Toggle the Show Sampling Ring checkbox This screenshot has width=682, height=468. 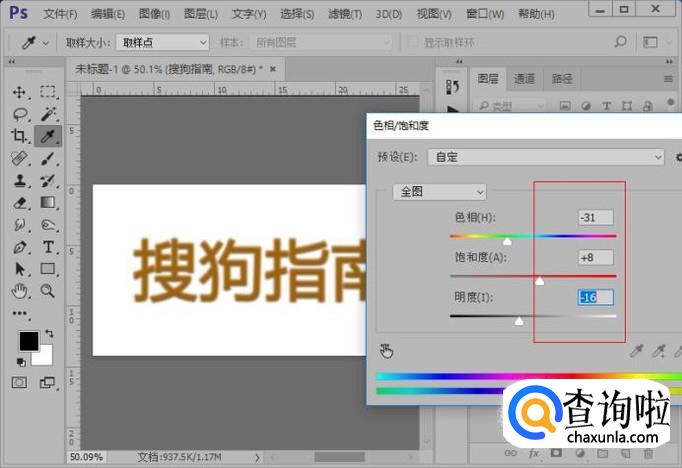(412, 42)
